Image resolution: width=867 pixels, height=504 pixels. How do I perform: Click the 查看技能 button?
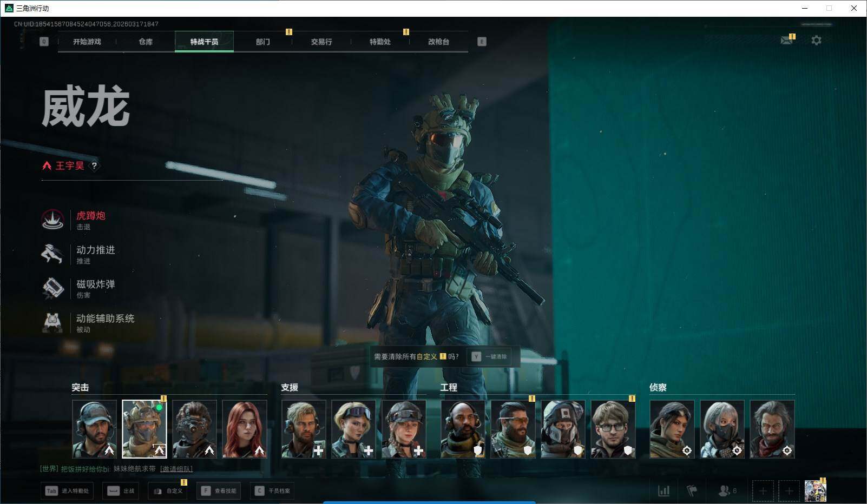click(x=219, y=491)
